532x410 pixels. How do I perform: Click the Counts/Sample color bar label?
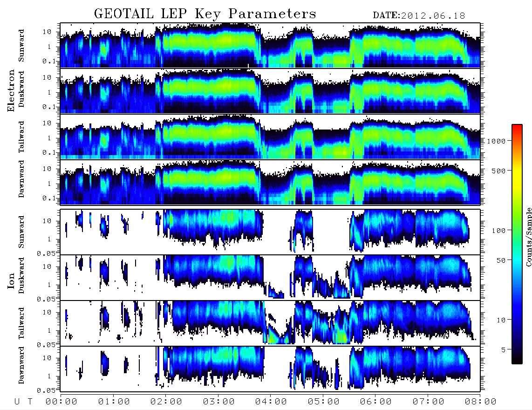point(528,237)
